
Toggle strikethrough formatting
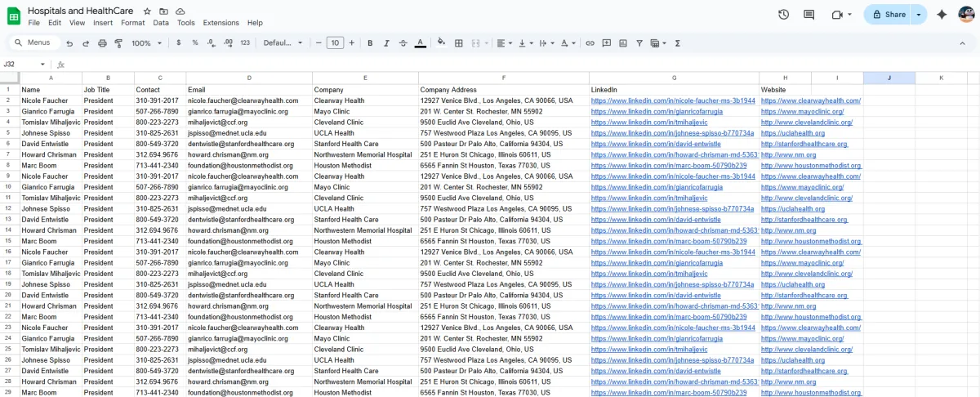pos(403,42)
